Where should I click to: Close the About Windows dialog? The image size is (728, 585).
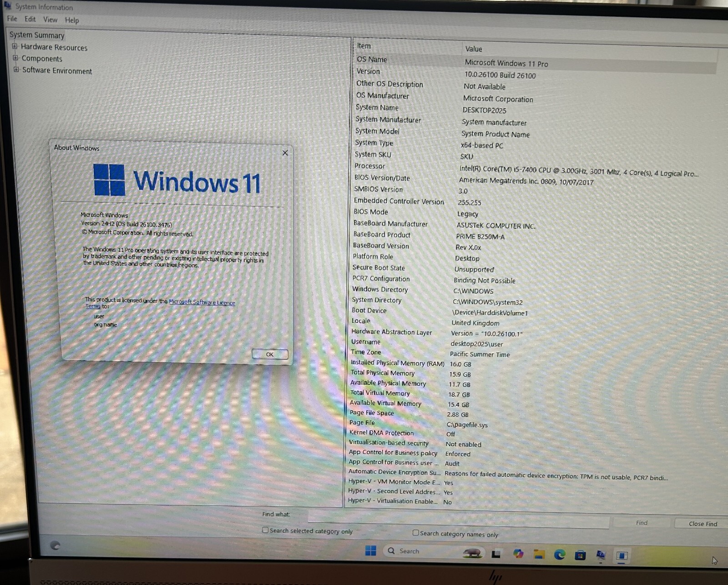pyautogui.click(x=285, y=153)
